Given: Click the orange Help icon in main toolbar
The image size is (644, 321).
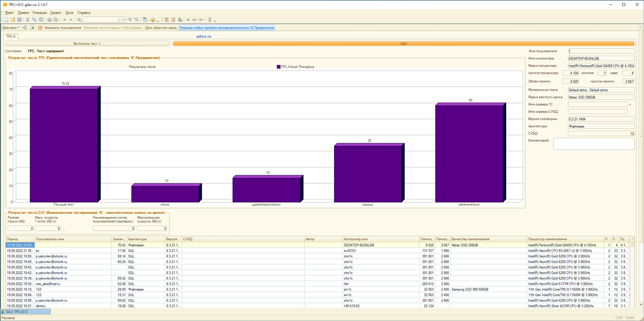Looking at the screenshot, I should (153, 20).
